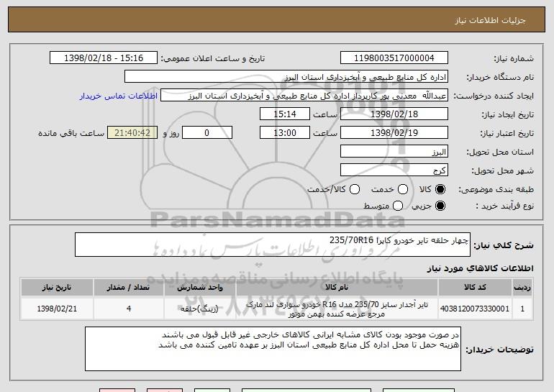Click product code cell 4038120073330001
This screenshot has height=392, width=554.
point(475,309)
